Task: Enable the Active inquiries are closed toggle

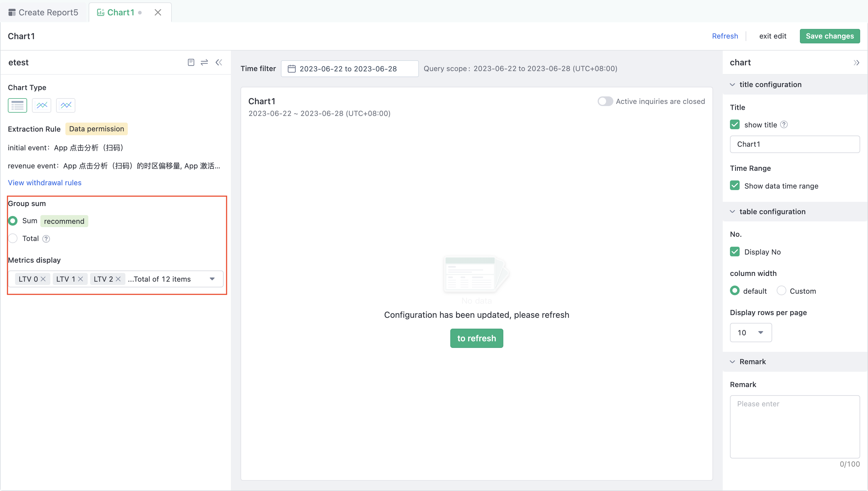Action: [x=605, y=101]
